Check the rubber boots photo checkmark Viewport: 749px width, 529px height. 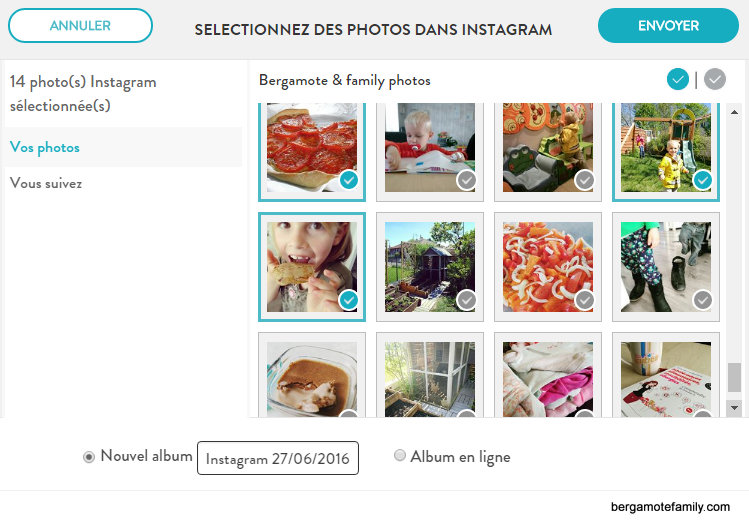click(703, 299)
